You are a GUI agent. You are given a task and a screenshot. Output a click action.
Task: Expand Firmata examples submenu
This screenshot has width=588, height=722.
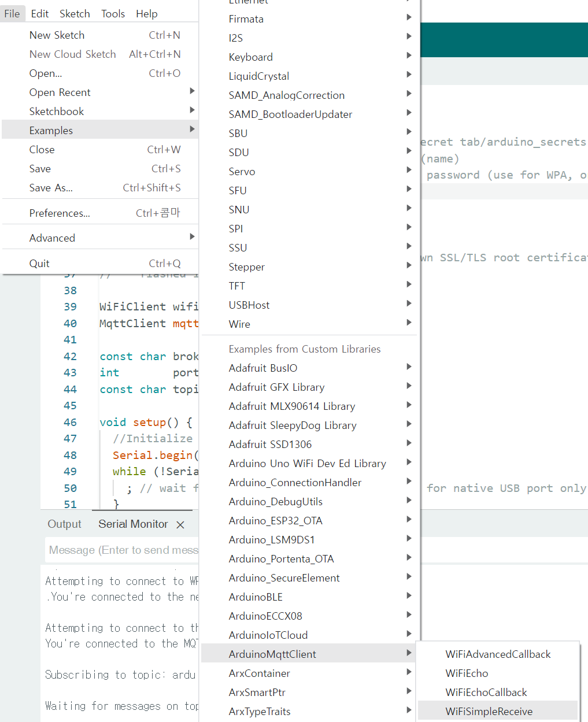point(309,19)
